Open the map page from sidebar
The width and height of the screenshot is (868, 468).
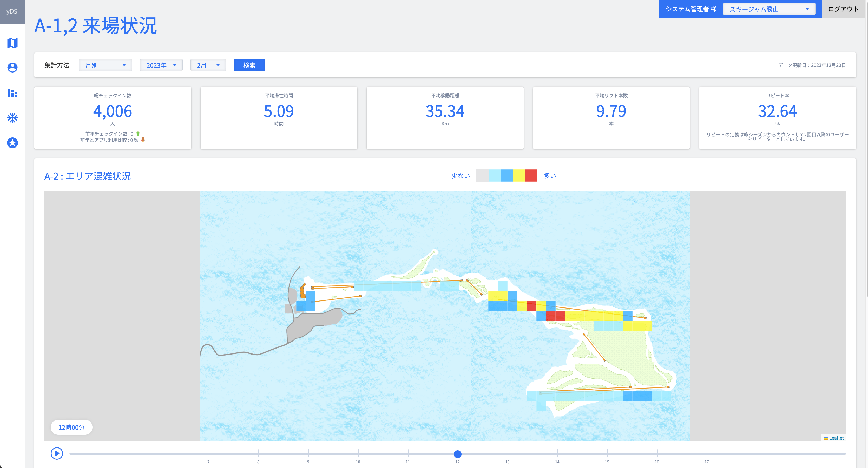tap(12, 43)
